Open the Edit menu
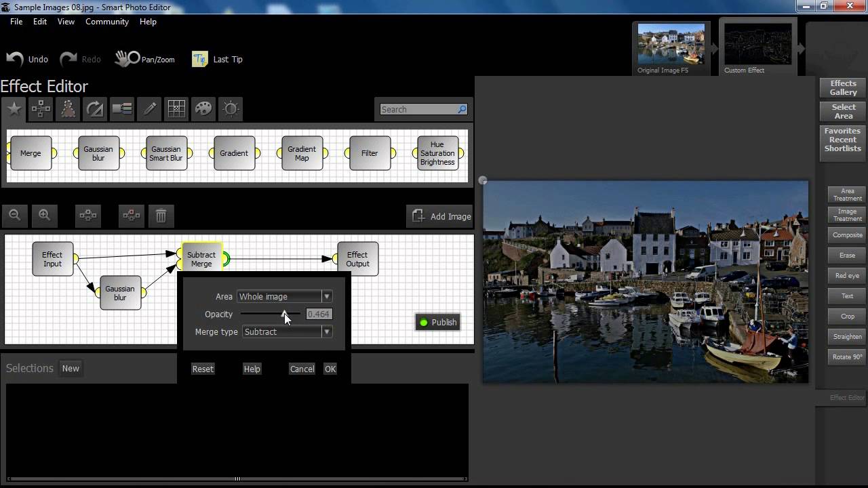Viewport: 868px width, 488px height. 40,22
